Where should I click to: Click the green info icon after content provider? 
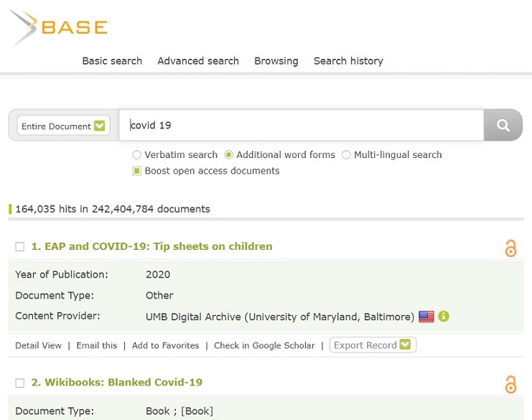pyautogui.click(x=444, y=317)
